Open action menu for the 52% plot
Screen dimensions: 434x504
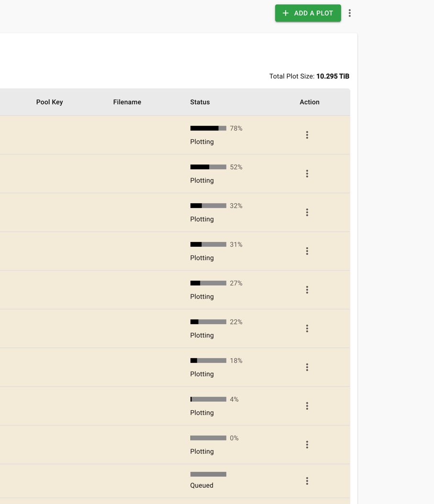(307, 174)
